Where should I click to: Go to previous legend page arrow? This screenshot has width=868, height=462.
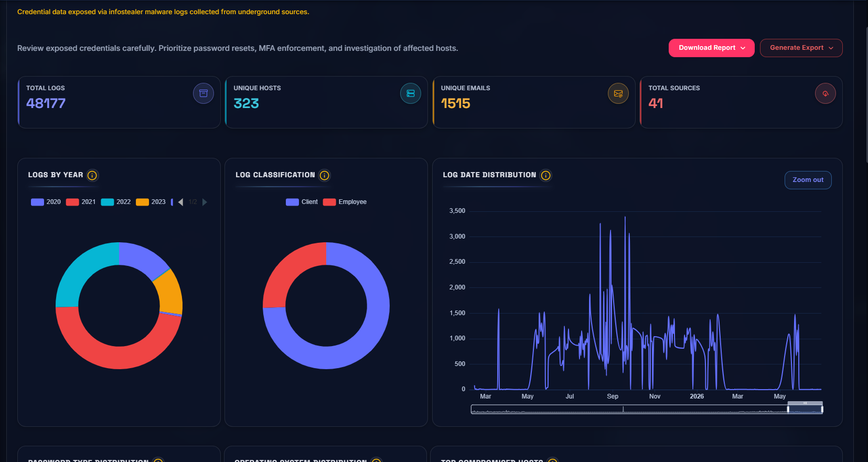pos(180,202)
